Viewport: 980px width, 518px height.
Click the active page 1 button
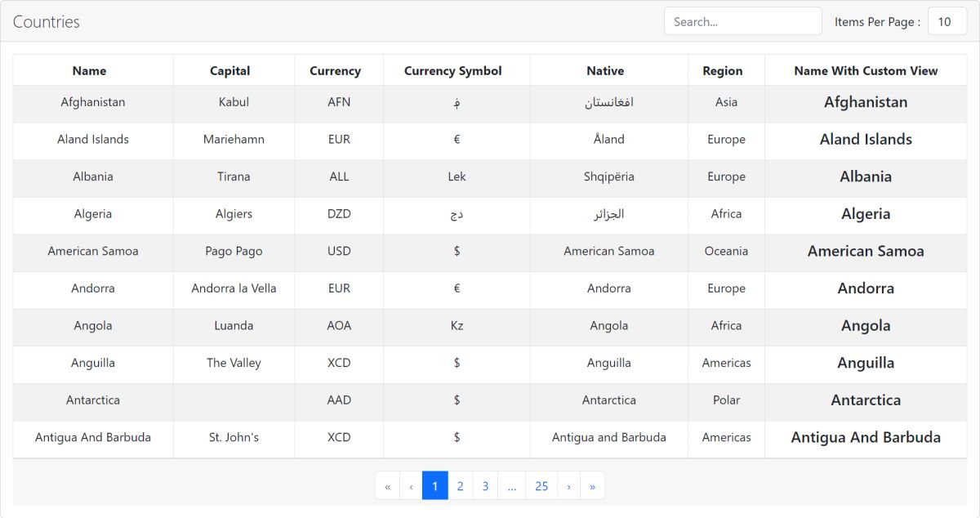coord(435,485)
